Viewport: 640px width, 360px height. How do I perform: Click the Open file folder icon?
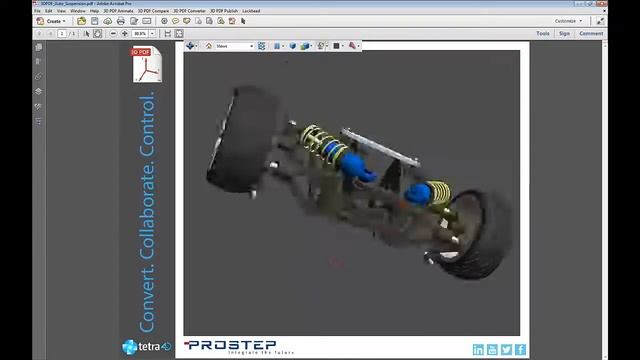pos(81,21)
